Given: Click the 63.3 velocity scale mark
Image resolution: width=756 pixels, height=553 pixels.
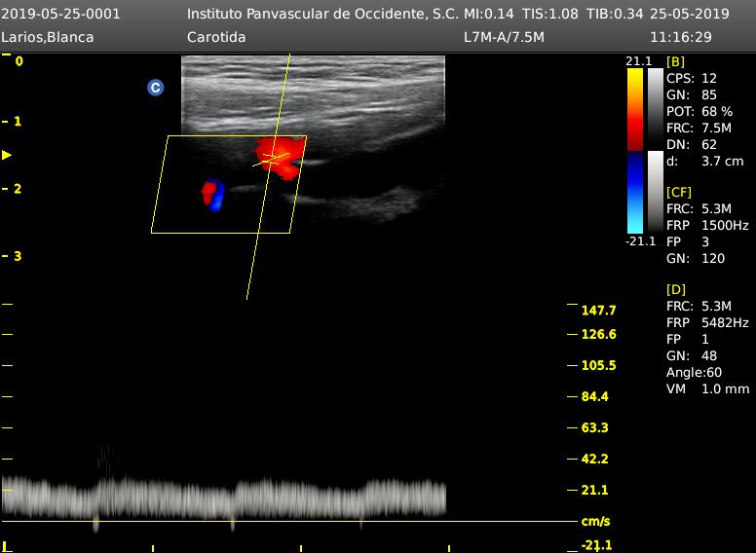Looking at the screenshot, I should 594,427.
